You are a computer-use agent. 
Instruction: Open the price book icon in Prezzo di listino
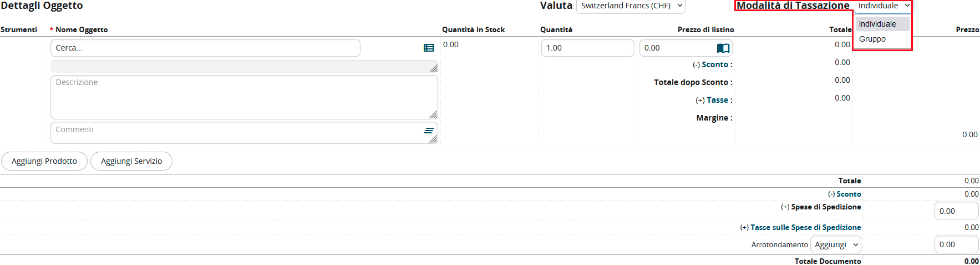pos(723,48)
